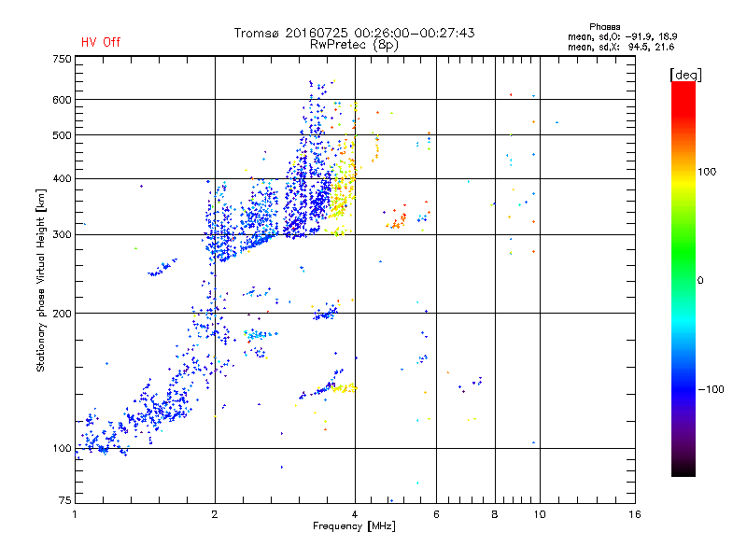Click the x-axis tick label '10'
This screenshot has height=560, width=747.
[x=540, y=514]
